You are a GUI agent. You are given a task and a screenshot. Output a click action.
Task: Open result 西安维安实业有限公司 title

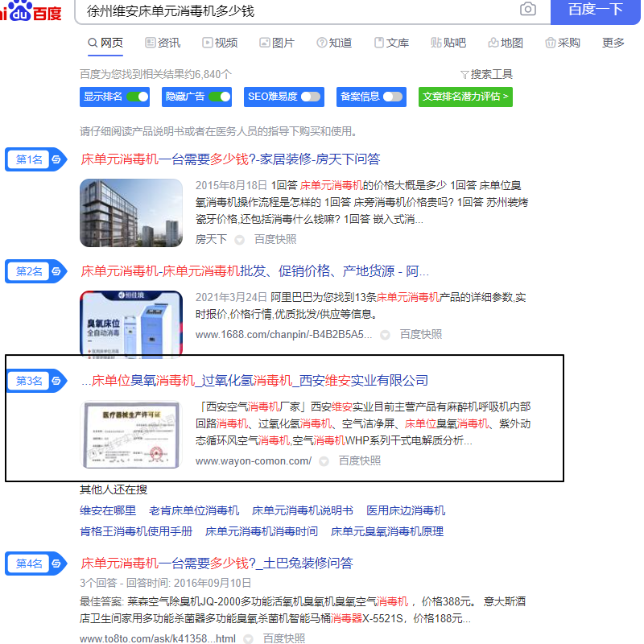tap(254, 381)
